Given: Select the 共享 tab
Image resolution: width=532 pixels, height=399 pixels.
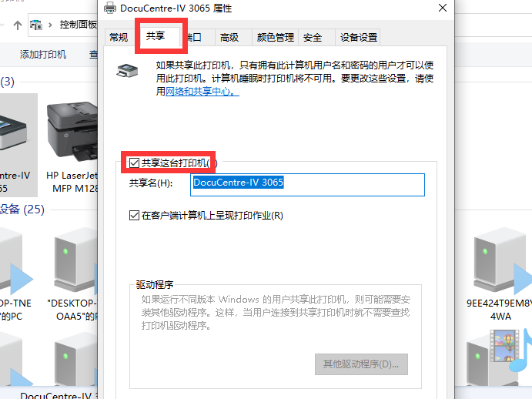Looking at the screenshot, I should click(156, 35).
